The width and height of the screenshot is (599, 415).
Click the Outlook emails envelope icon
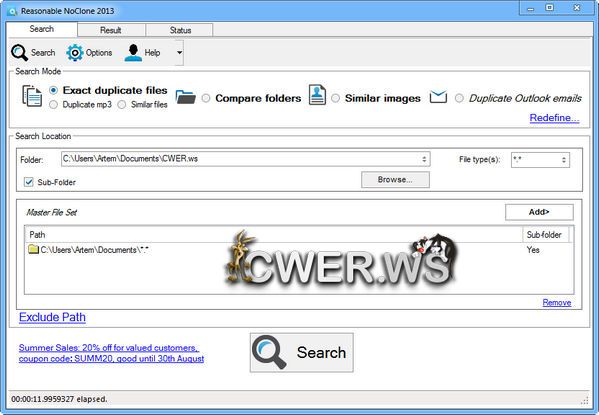pos(438,97)
